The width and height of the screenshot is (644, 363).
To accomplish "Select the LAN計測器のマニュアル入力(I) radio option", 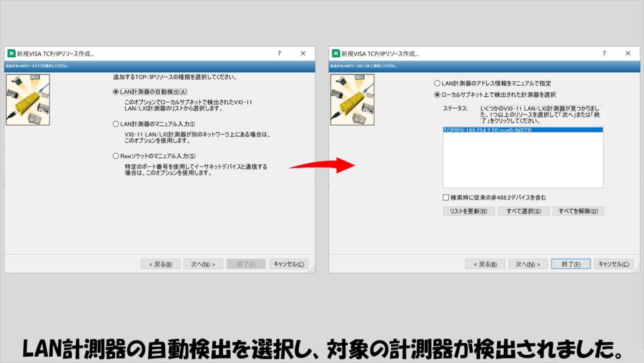I will point(116,124).
